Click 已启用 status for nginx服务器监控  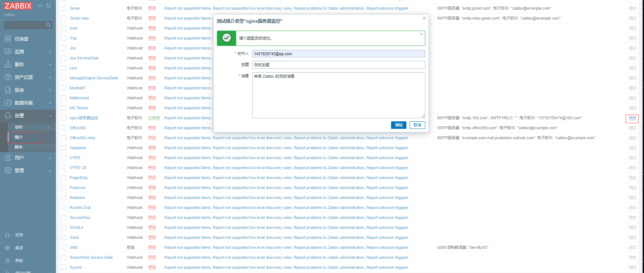(154, 118)
